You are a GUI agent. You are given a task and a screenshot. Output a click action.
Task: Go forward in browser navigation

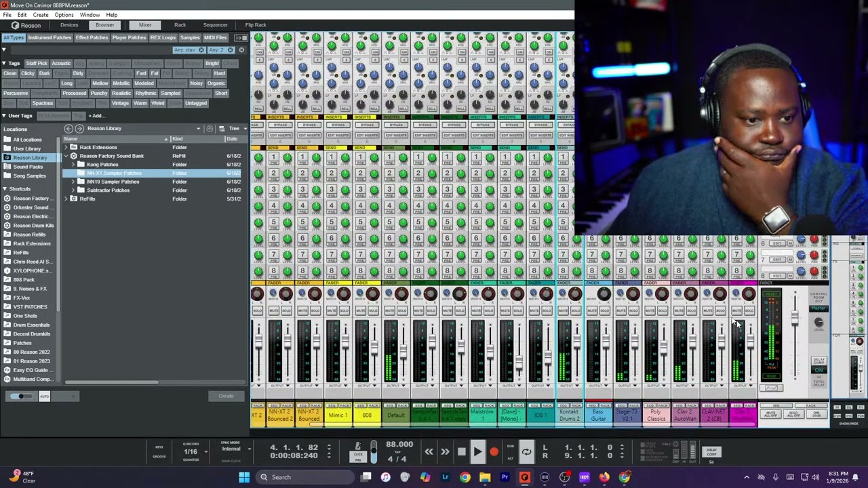point(79,129)
